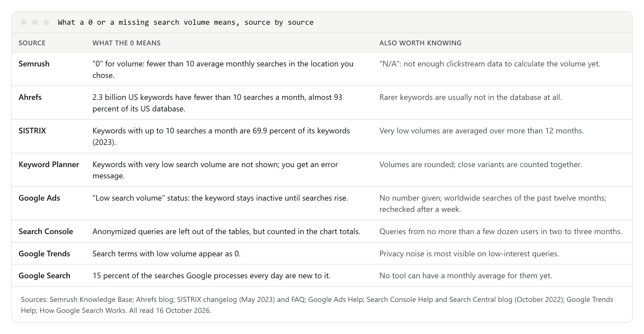Click "Anonymized queries are left out" cell

coord(226,232)
